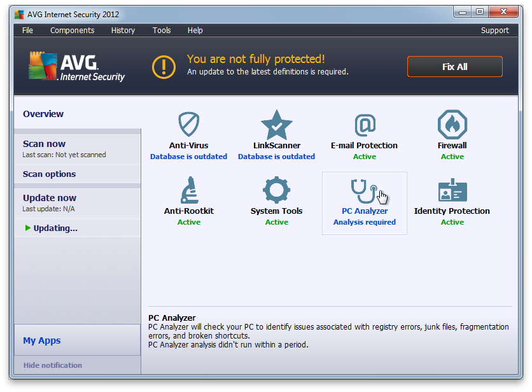Select Overview in the sidebar
The image size is (532, 392).
pyautogui.click(x=43, y=114)
